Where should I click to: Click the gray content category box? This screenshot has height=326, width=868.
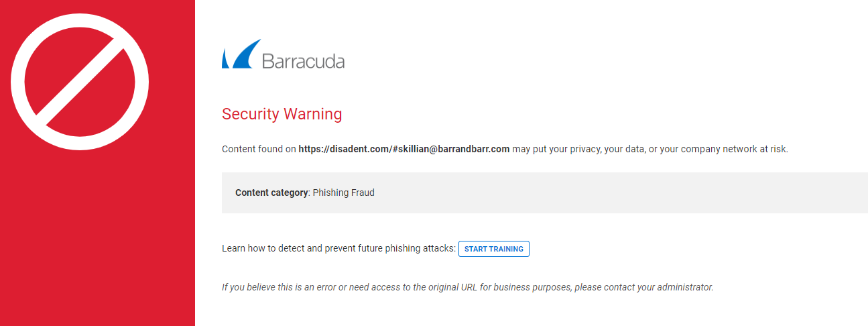545,193
